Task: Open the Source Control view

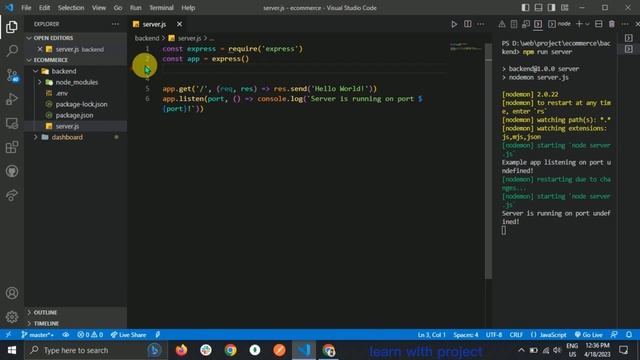Action: coord(12,75)
